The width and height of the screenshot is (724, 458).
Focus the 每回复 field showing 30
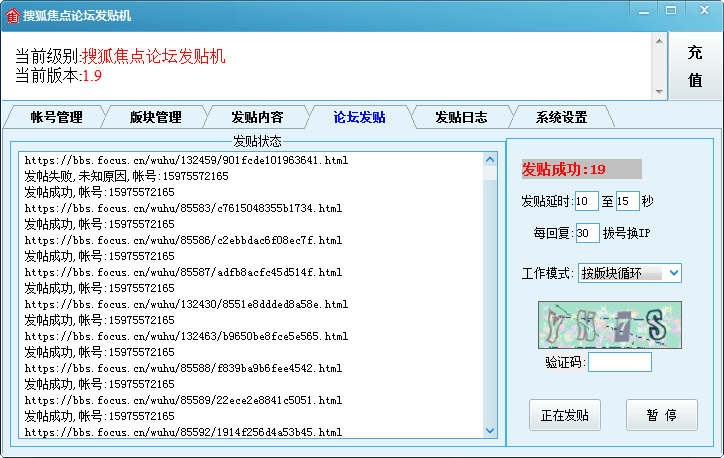tap(587, 233)
